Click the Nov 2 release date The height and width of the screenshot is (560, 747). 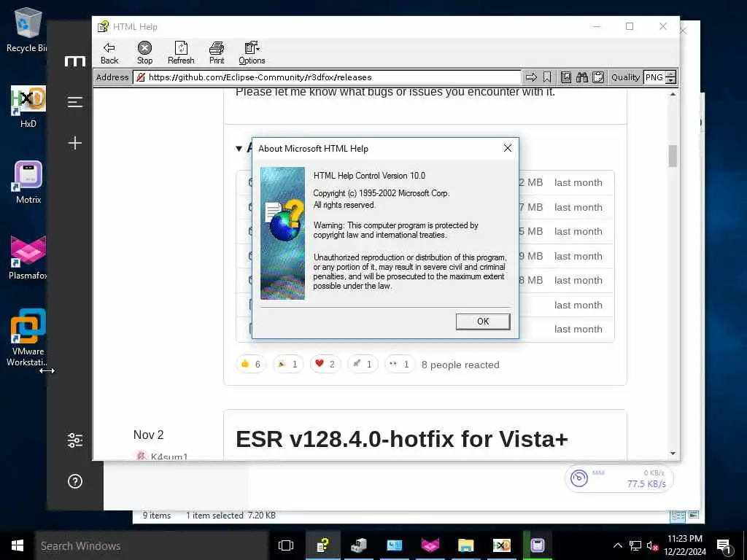(148, 435)
